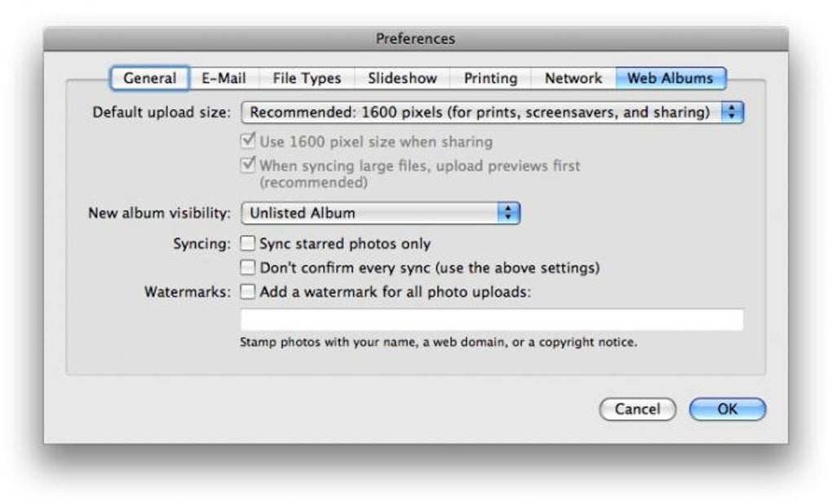Click the Preferences window title bar
832x504 pixels.
(x=415, y=38)
